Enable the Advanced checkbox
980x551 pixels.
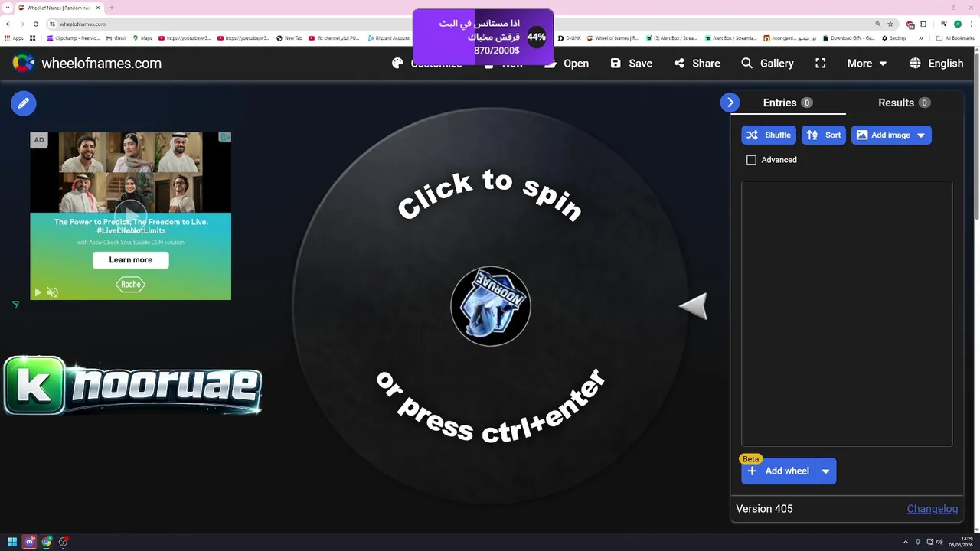pos(751,160)
